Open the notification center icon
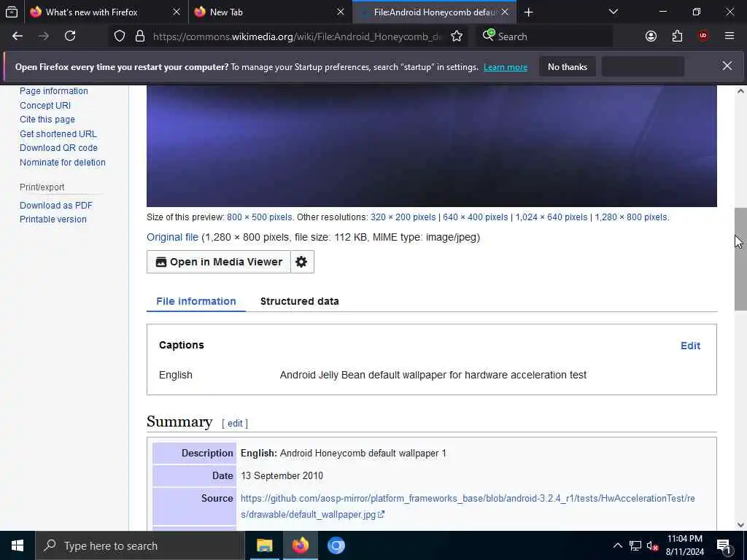 coord(724,545)
